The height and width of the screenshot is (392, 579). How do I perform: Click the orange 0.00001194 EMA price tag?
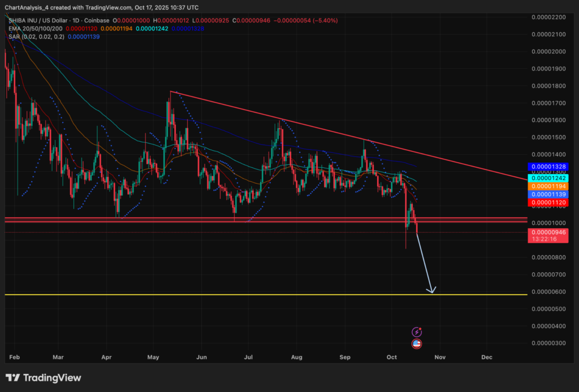click(548, 186)
